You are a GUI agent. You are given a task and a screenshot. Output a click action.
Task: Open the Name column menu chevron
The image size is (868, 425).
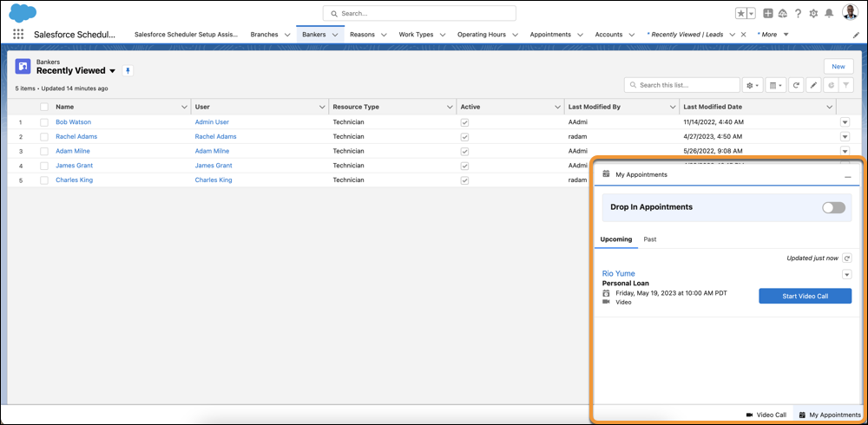point(184,107)
